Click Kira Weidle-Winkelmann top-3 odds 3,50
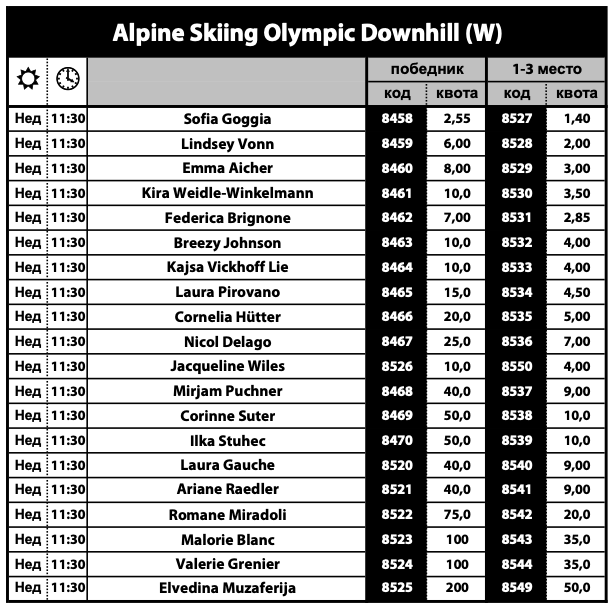This screenshot has width=614, height=612. coord(577,193)
